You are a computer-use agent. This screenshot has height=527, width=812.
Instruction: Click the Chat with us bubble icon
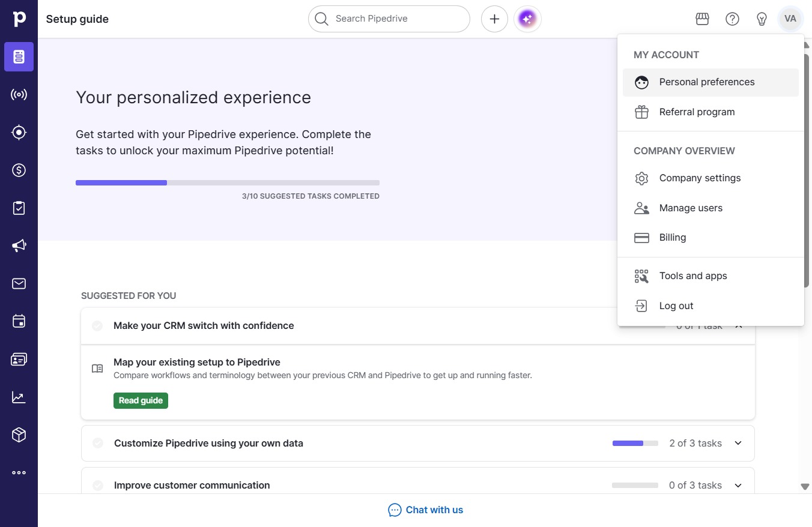395,510
